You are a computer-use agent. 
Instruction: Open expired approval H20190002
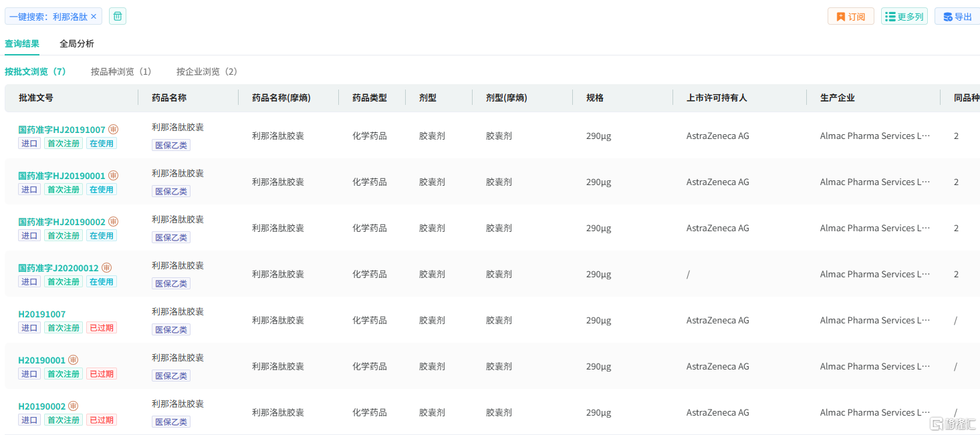click(41, 406)
